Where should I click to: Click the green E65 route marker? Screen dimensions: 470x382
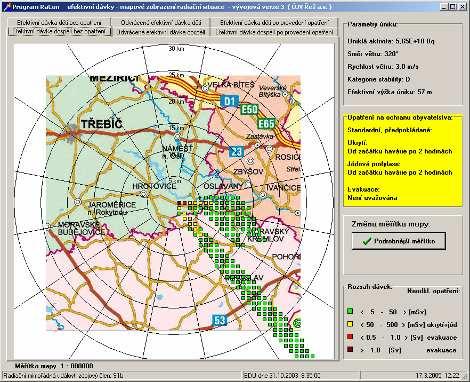pos(267,124)
